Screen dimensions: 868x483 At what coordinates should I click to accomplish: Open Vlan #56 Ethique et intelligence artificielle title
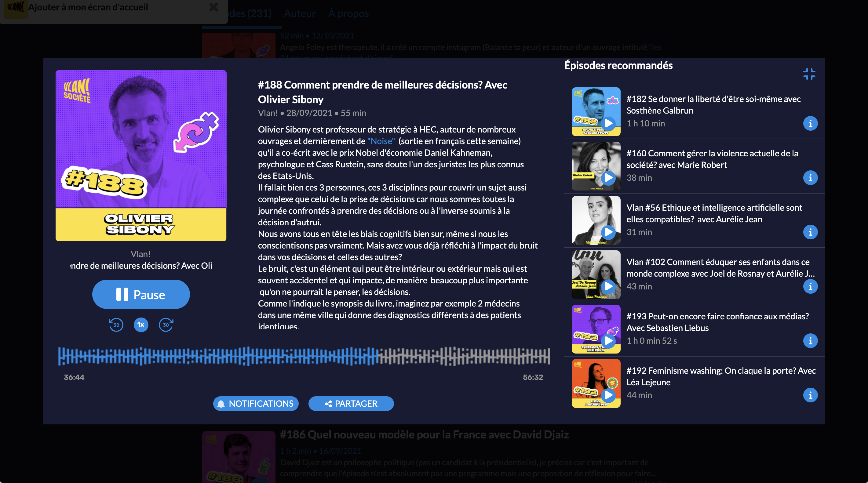tap(714, 213)
